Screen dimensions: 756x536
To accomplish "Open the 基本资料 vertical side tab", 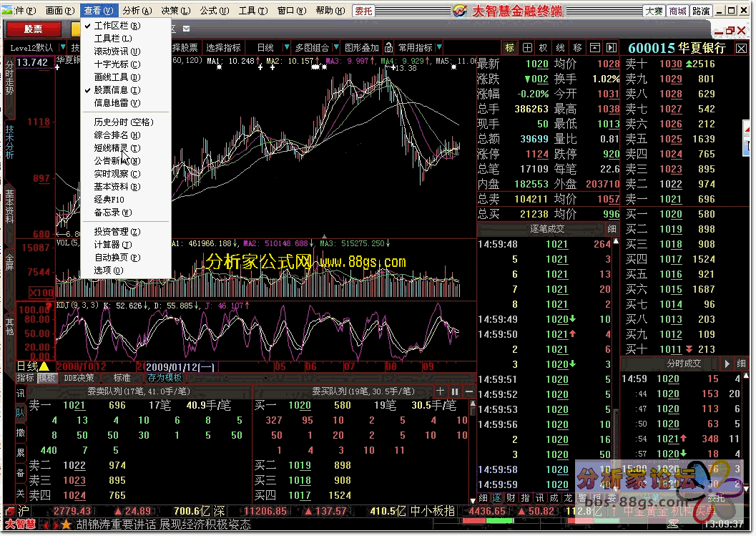I will 9,207.
